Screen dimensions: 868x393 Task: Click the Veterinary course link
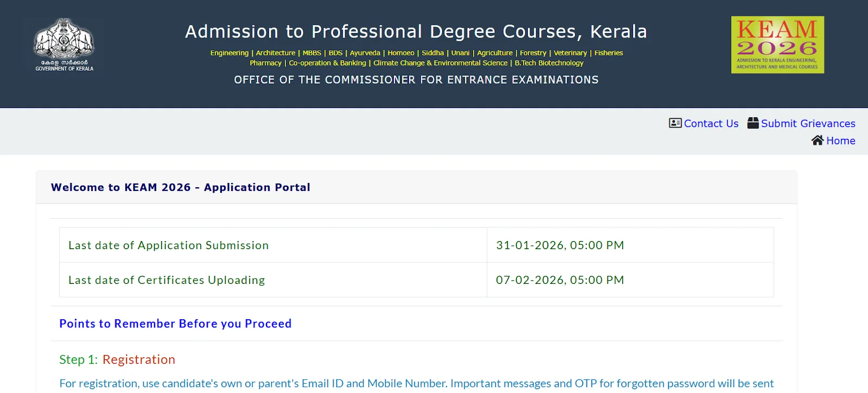point(570,53)
